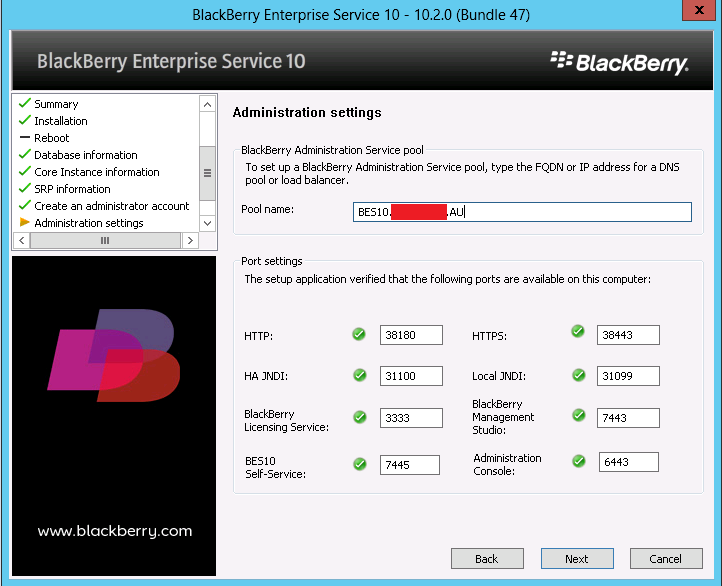Click the BlackBerry Enterprise Service 10 banner title
This screenshot has height=586, width=722.
(x=171, y=62)
